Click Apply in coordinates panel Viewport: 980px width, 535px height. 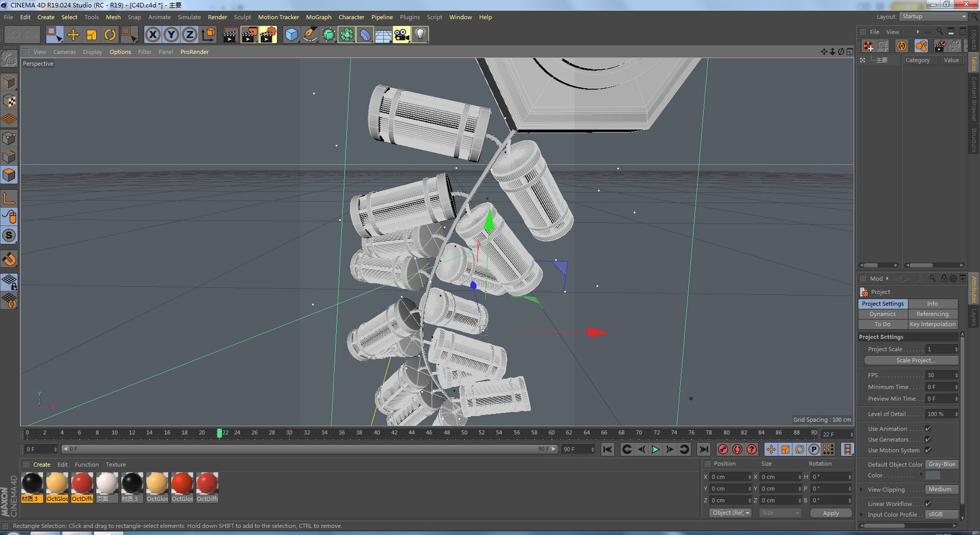pos(831,513)
